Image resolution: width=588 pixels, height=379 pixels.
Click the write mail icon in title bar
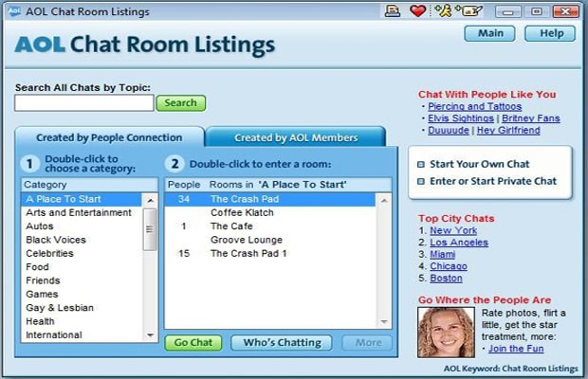pos(469,10)
